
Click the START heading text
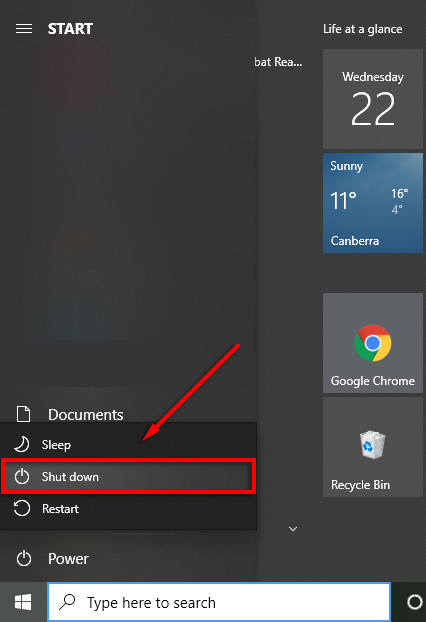[70, 29]
